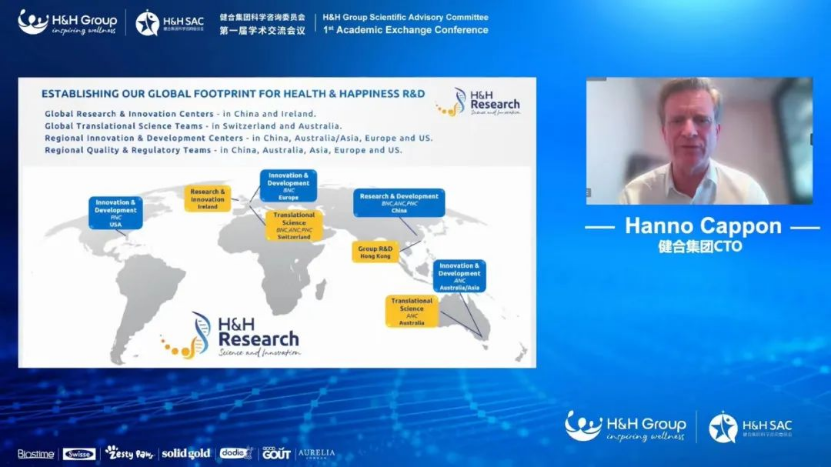
Task: Click the '健合集团科学咨询委员会' header text
Action: pos(262,17)
